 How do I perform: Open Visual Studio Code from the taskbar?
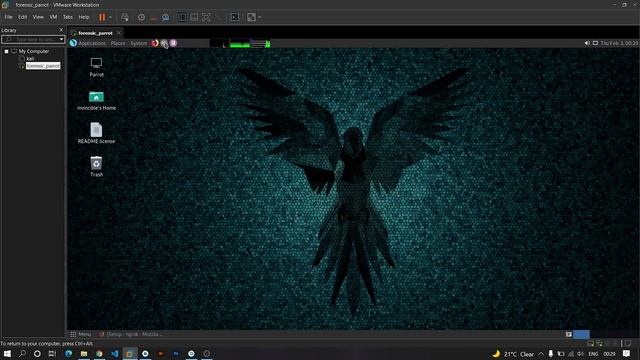115,353
